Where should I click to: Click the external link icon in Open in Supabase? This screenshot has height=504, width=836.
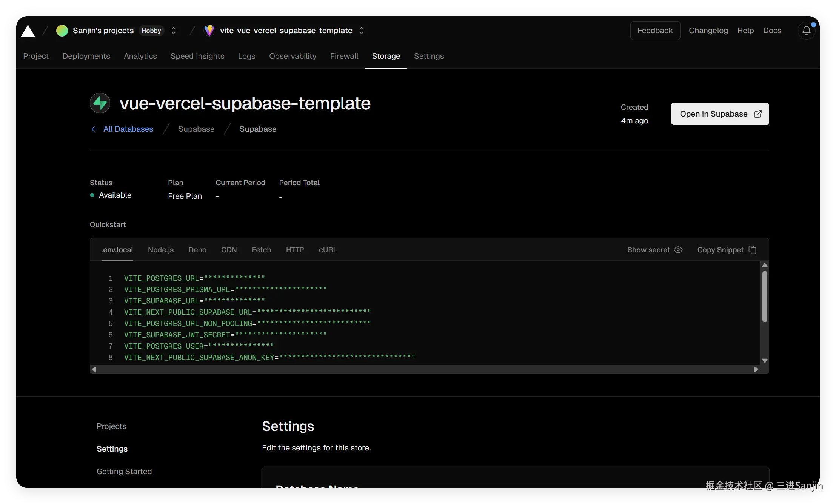757,114
